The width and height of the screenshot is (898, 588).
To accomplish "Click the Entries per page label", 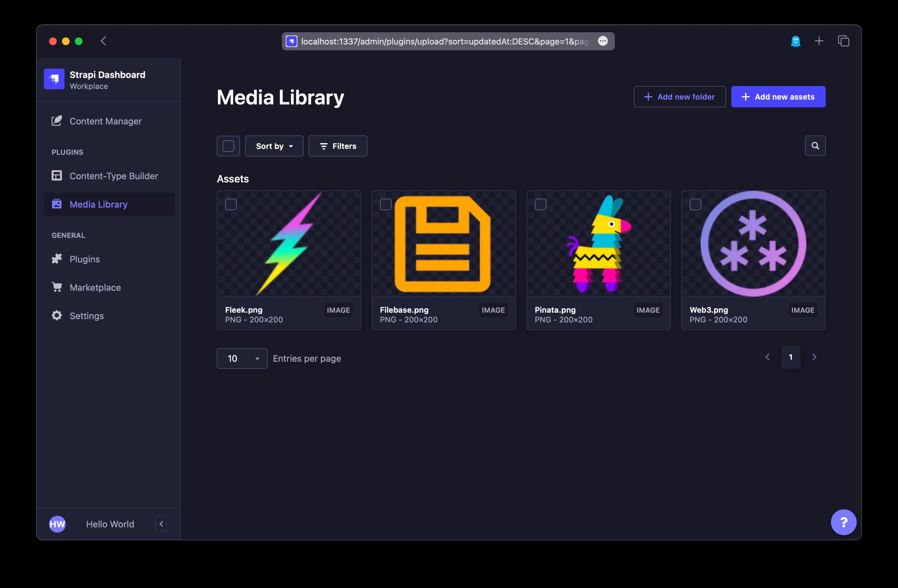I will tap(307, 358).
